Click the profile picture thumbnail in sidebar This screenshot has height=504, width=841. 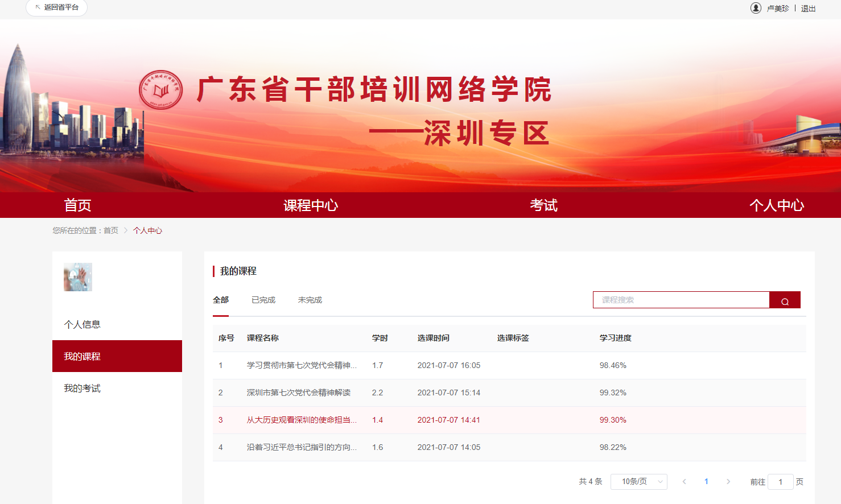tap(78, 277)
